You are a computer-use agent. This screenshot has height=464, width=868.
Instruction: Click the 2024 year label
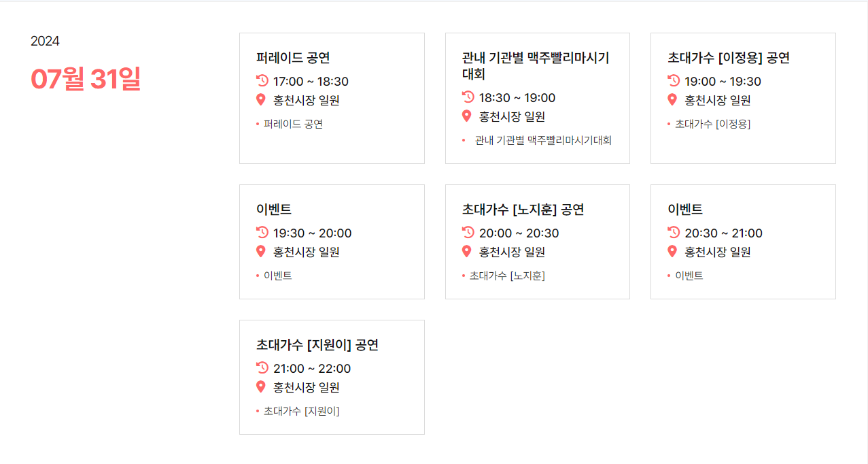pos(44,41)
